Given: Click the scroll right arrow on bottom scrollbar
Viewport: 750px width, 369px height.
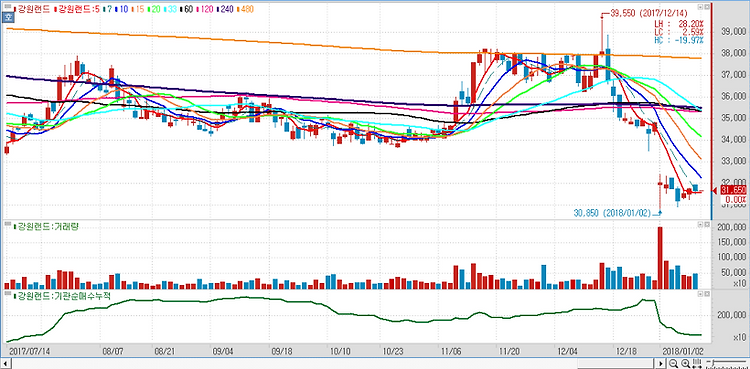Looking at the screenshot, I should pos(661,363).
